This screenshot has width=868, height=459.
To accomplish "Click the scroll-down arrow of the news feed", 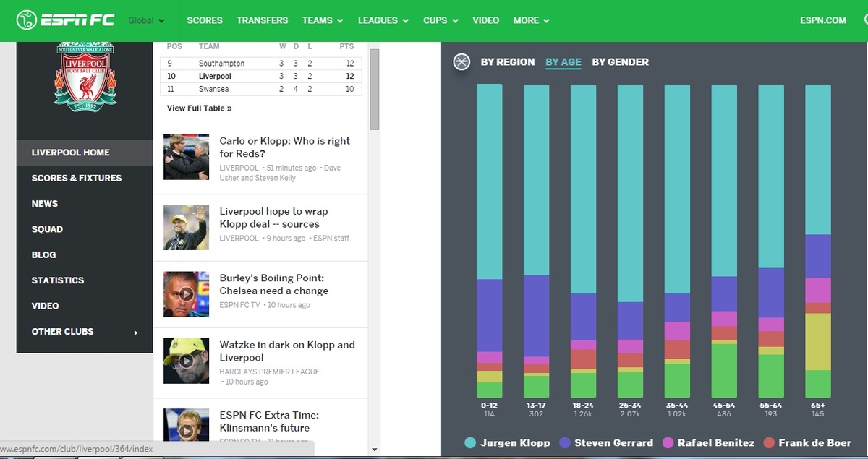I will coord(375,450).
